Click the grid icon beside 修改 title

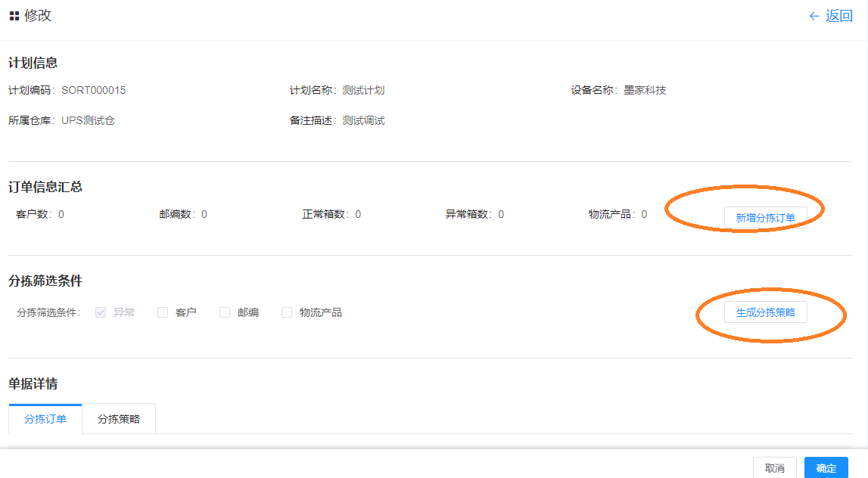14,16
